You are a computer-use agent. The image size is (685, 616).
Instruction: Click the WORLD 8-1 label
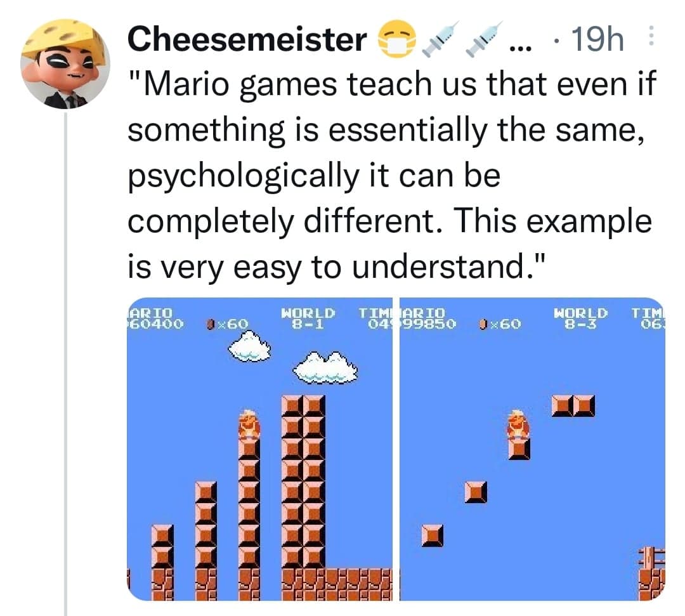click(x=308, y=318)
